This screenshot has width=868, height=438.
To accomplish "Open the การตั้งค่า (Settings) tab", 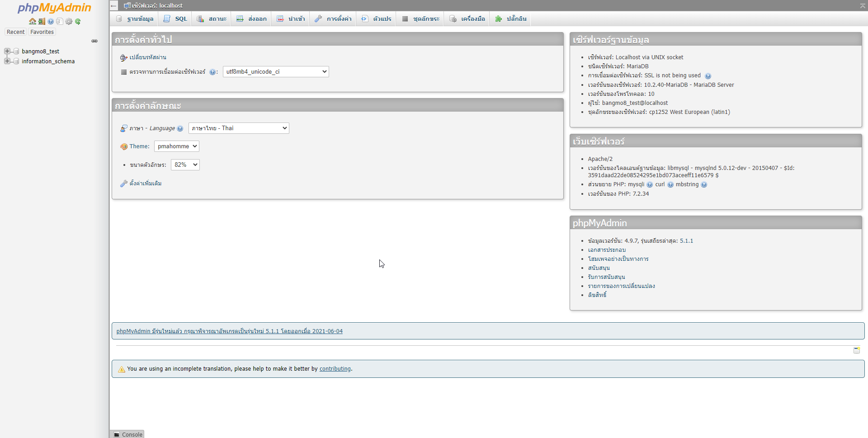I will (x=333, y=19).
